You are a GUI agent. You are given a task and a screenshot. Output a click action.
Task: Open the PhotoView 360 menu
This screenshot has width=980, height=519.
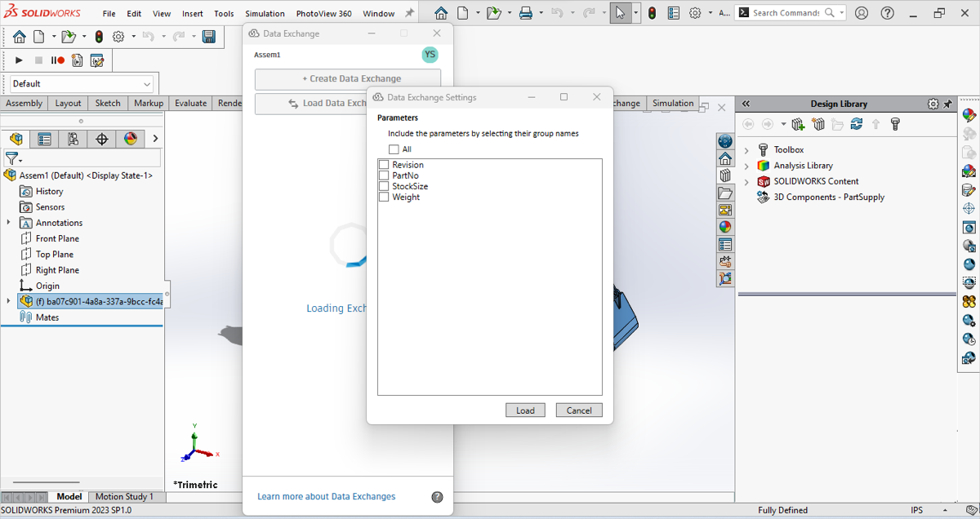point(323,14)
